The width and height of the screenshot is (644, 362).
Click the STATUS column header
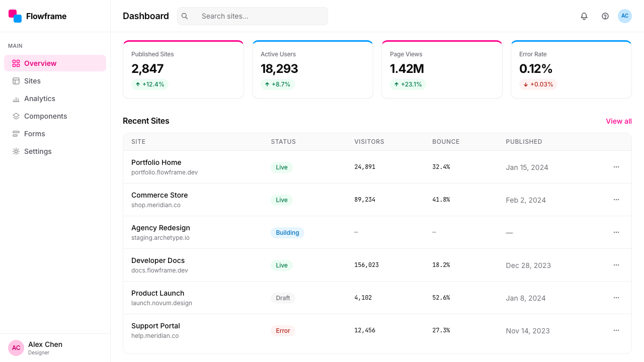coord(283,142)
